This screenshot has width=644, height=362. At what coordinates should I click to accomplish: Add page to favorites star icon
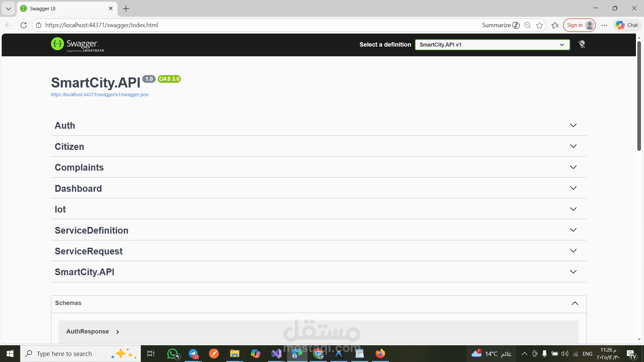pos(539,25)
